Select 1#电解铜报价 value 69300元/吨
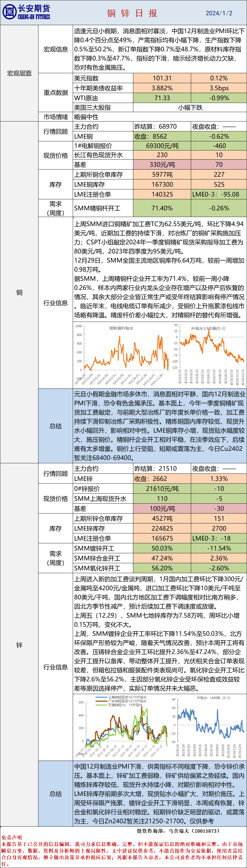Screen dimensions: 247x868 (162, 146)
